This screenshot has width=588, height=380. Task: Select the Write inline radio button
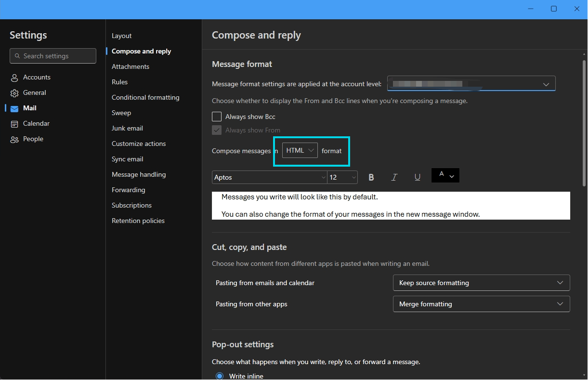(x=220, y=376)
